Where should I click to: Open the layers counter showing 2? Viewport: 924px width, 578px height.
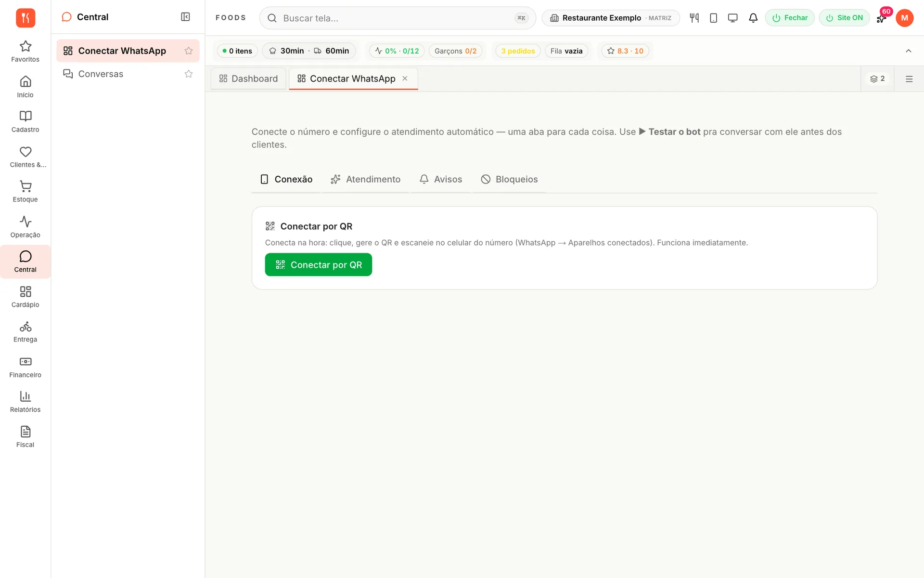(x=877, y=79)
